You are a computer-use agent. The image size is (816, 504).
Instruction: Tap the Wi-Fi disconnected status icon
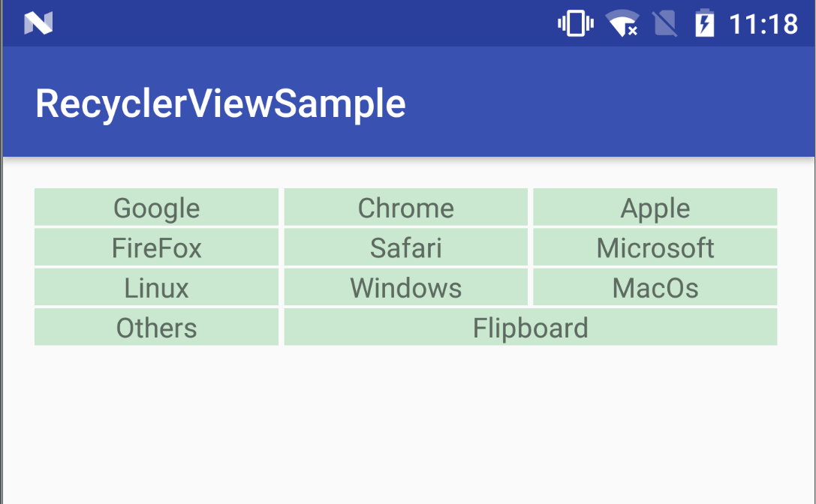pyautogui.click(x=623, y=22)
